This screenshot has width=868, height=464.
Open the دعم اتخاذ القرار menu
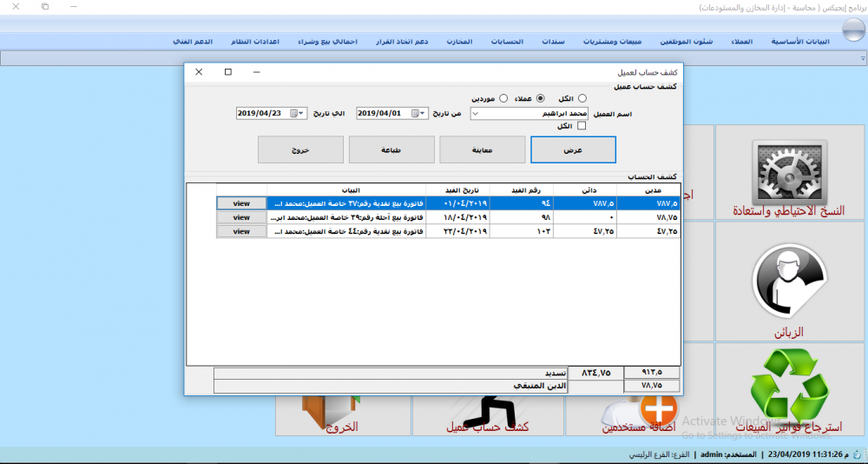coord(402,42)
